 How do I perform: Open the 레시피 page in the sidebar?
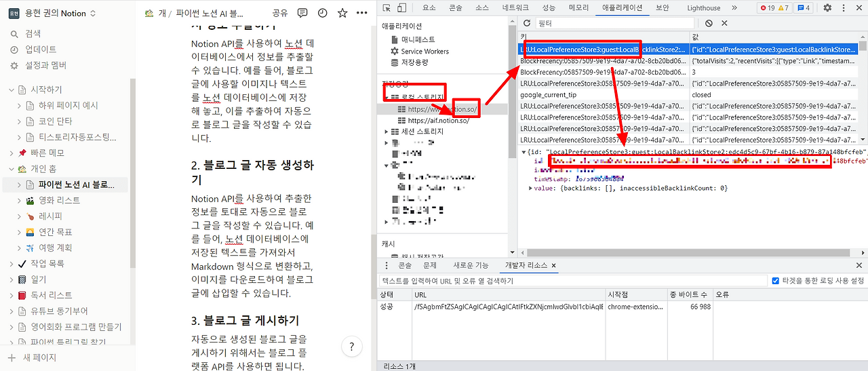pos(50,216)
